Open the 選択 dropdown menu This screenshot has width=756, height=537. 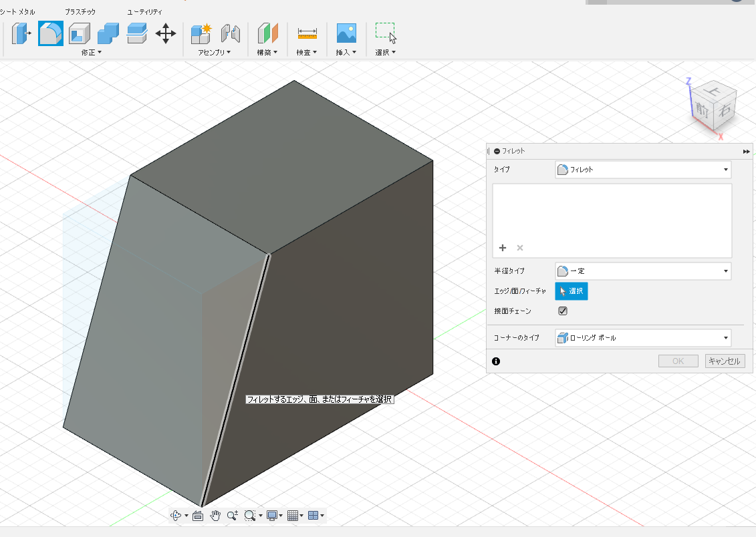tap(386, 53)
